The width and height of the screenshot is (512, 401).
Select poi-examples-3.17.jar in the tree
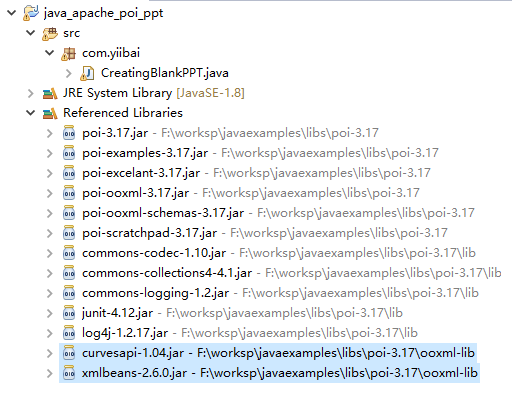[x=145, y=153]
